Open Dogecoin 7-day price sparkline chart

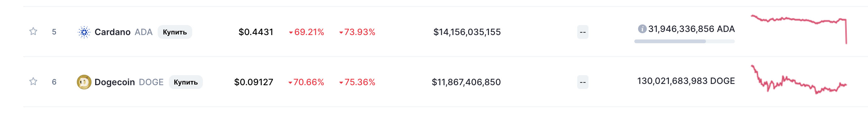(x=799, y=79)
